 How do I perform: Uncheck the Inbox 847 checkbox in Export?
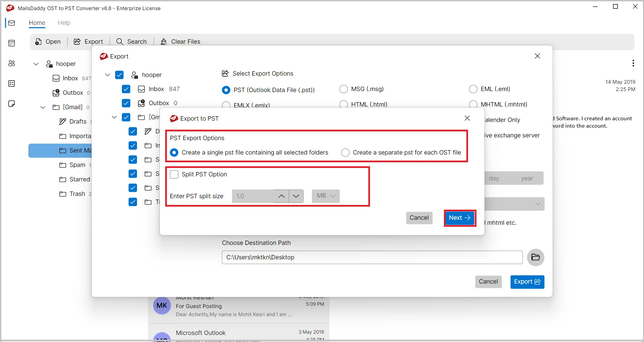tap(126, 89)
